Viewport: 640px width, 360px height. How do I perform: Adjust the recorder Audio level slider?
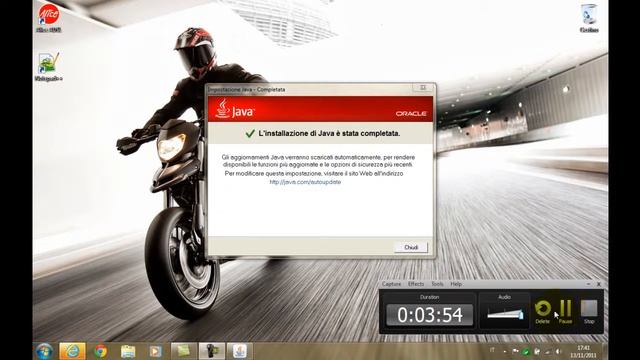505,314
